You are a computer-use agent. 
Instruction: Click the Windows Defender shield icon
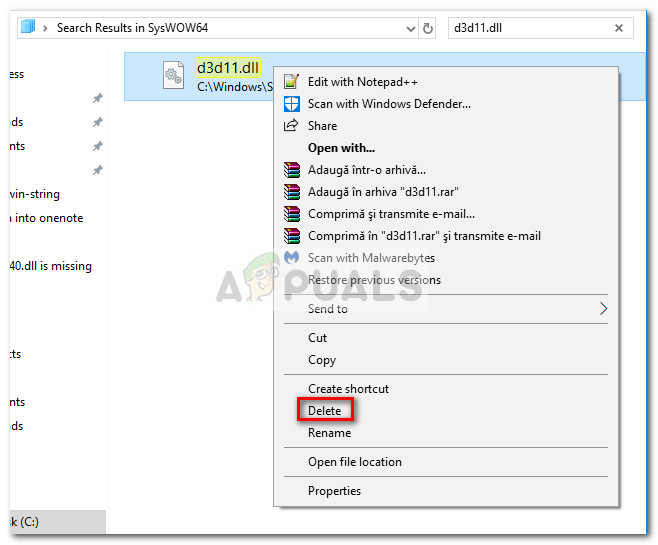pyautogui.click(x=292, y=104)
